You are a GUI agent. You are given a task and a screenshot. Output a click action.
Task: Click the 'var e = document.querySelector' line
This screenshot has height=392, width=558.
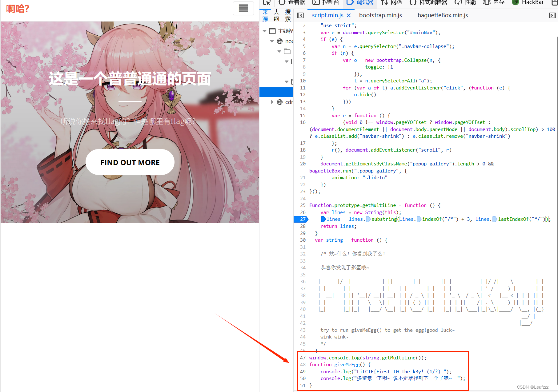(x=380, y=33)
